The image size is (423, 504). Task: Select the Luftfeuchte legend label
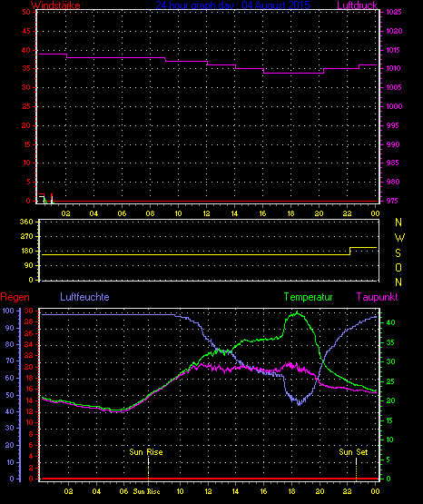click(x=84, y=297)
